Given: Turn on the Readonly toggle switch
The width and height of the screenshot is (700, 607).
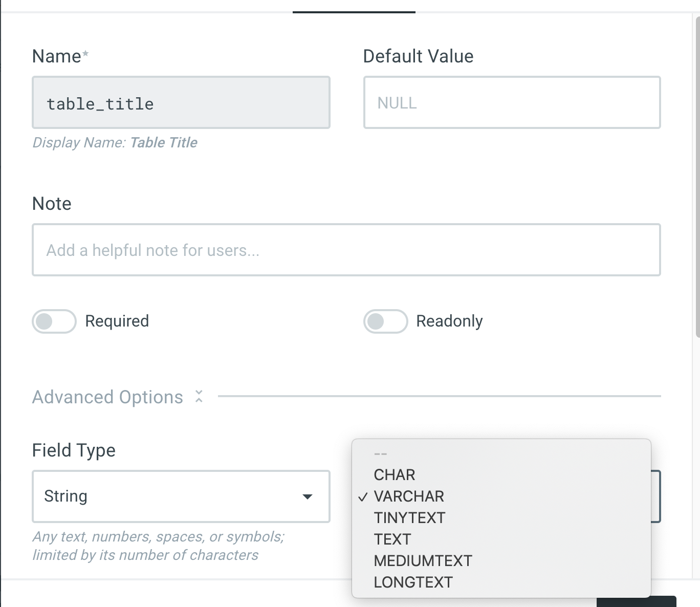Looking at the screenshot, I should (385, 321).
